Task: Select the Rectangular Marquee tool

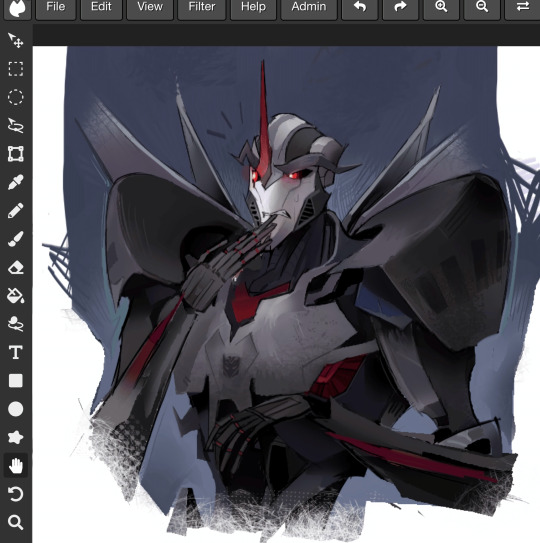Action: (16, 69)
